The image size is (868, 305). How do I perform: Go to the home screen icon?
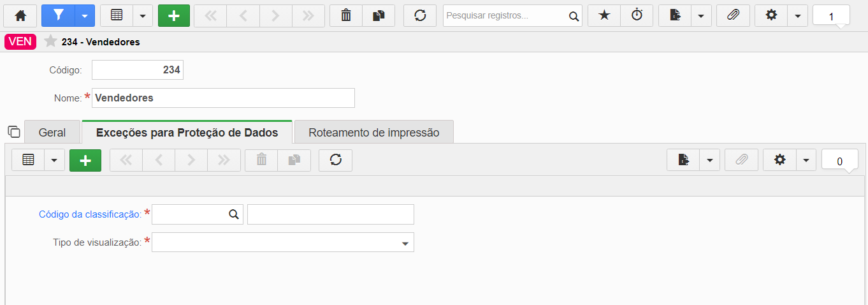[x=20, y=15]
